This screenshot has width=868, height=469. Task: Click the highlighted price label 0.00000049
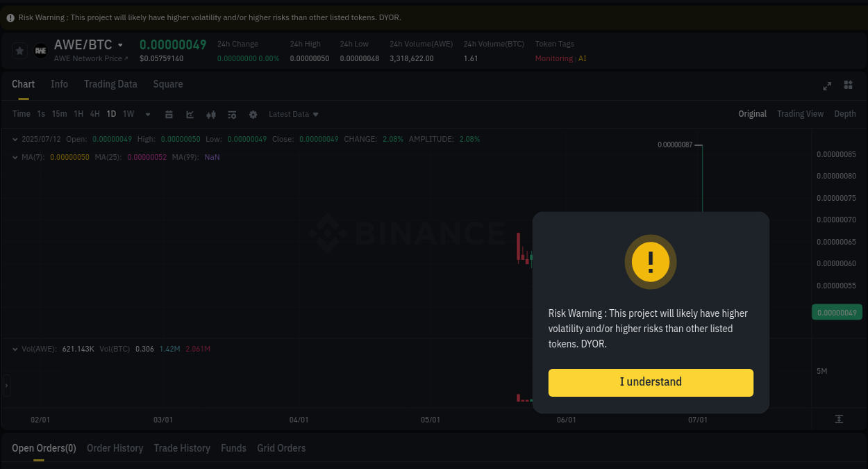[837, 312]
